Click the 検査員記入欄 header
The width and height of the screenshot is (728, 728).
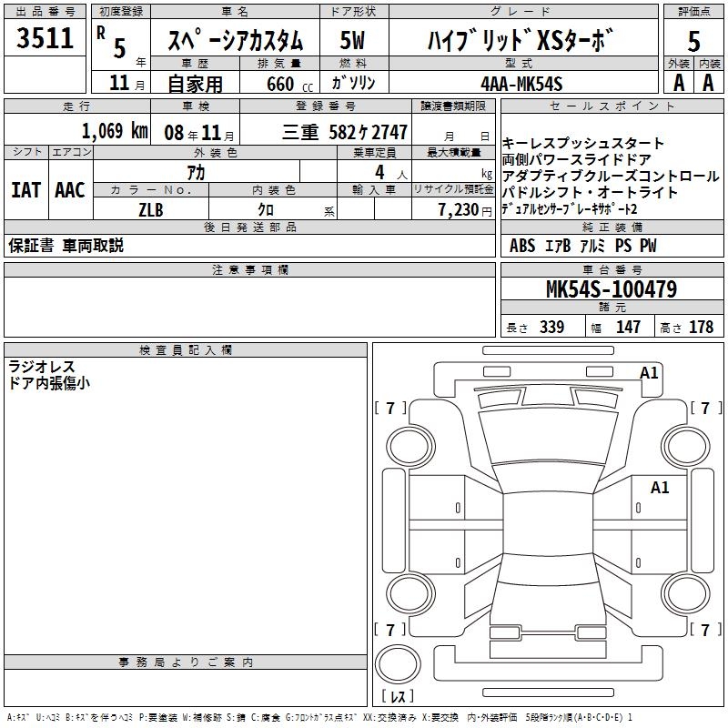(186, 350)
